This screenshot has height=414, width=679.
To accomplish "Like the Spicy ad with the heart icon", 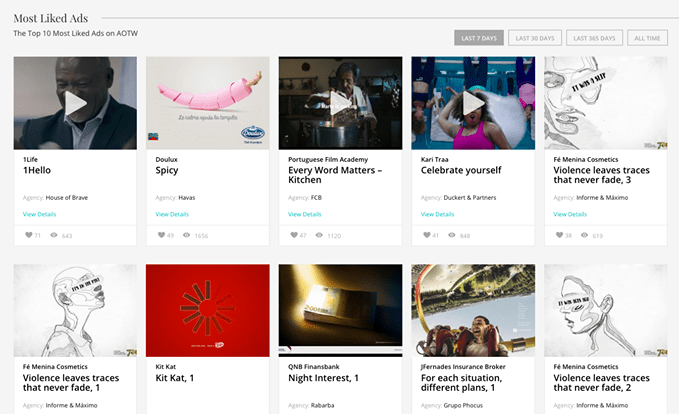I will [161, 235].
